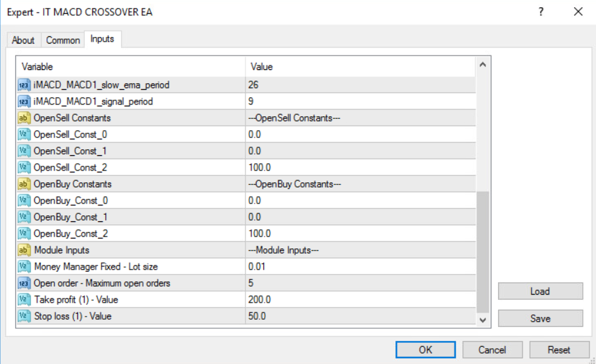Select the OpenSell_Const_1 variable name

coord(70,151)
